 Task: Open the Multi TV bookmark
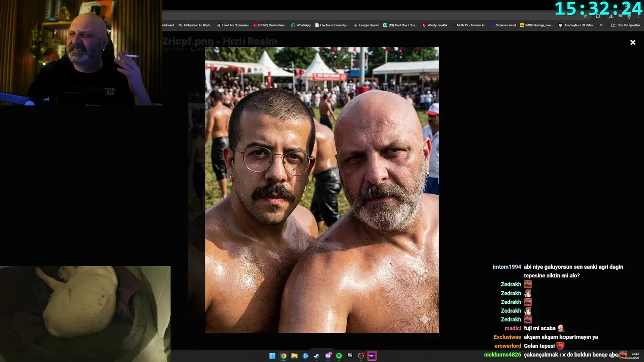coord(468,25)
